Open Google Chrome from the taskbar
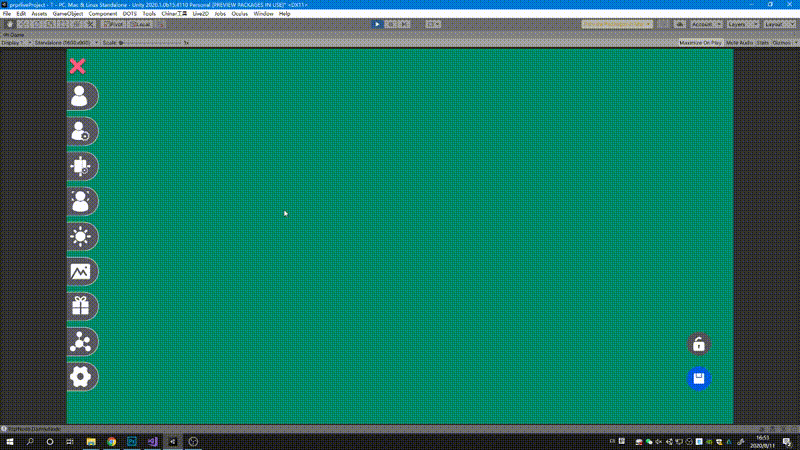The width and height of the screenshot is (800, 450). [x=111, y=442]
